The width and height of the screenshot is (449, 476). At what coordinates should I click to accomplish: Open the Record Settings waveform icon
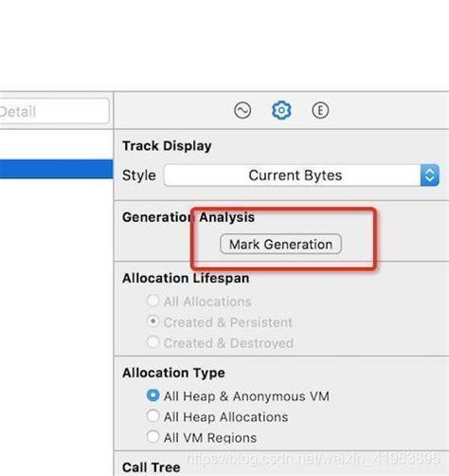(242, 111)
